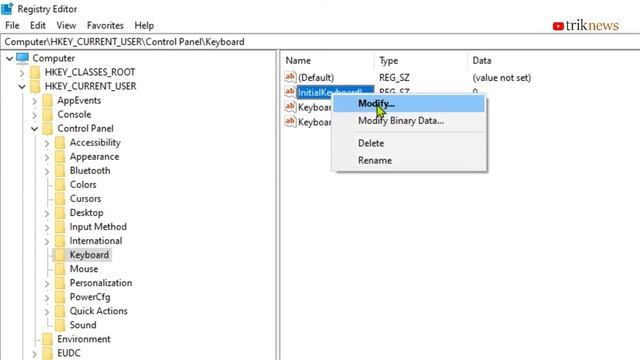Viewport: 640px width, 360px height.
Task: Select the Cursors key label
Action: [x=85, y=199]
